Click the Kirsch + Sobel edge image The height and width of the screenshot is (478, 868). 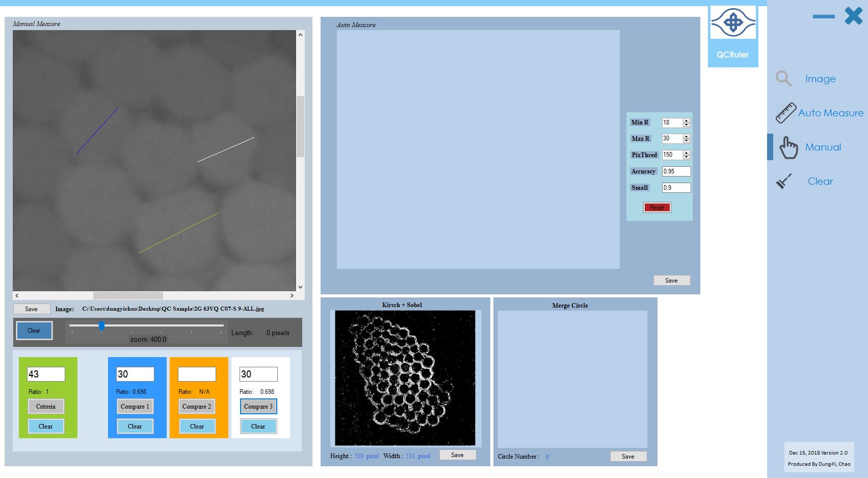pyautogui.click(x=405, y=378)
